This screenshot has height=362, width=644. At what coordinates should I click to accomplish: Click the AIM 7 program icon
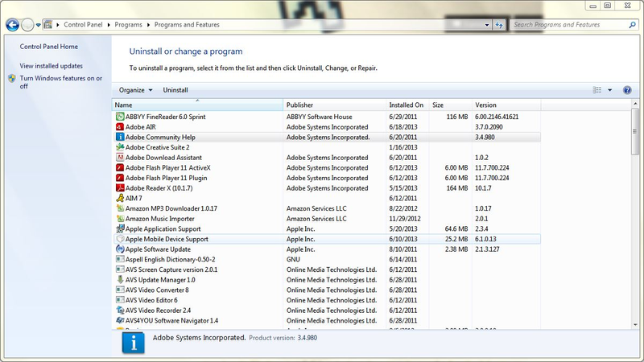pos(120,198)
